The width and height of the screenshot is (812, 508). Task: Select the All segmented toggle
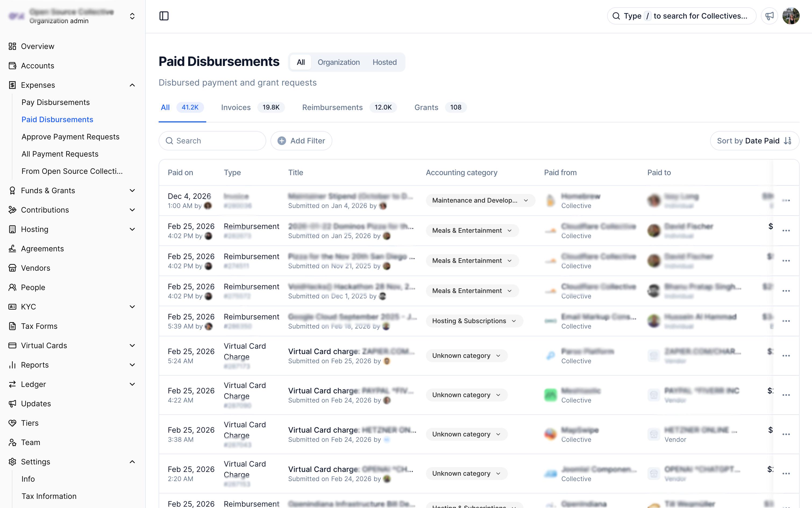(x=300, y=62)
